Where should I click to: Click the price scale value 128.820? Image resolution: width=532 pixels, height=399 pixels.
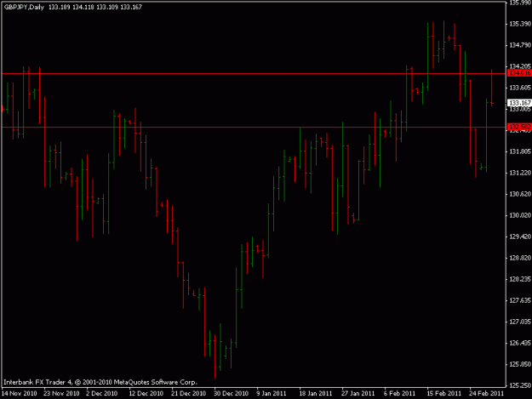point(520,258)
